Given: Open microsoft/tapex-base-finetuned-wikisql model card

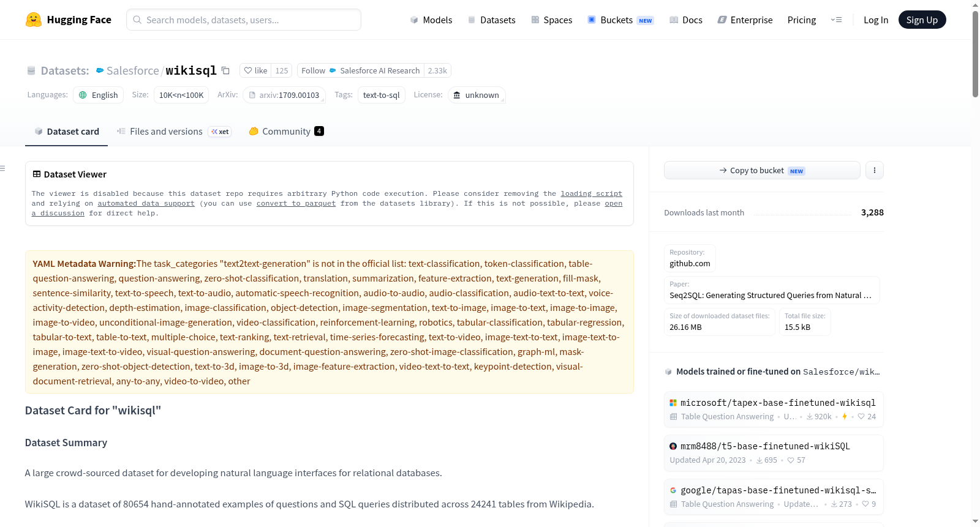Looking at the screenshot, I should (x=773, y=409).
